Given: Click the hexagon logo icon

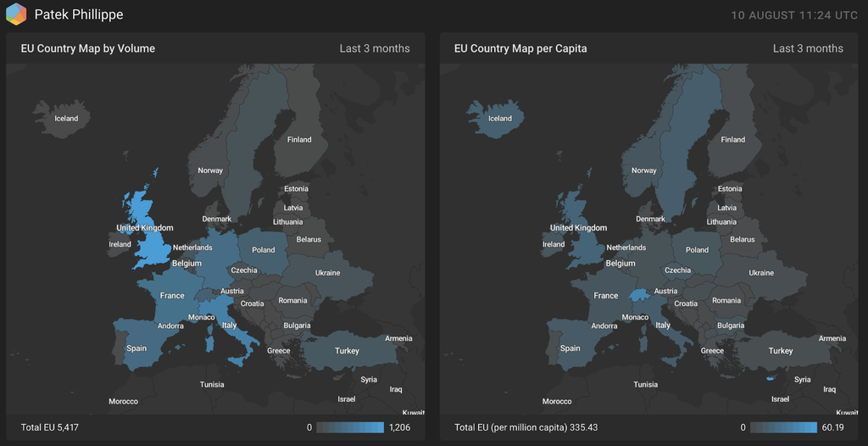Looking at the screenshot, I should pyautogui.click(x=16, y=14).
